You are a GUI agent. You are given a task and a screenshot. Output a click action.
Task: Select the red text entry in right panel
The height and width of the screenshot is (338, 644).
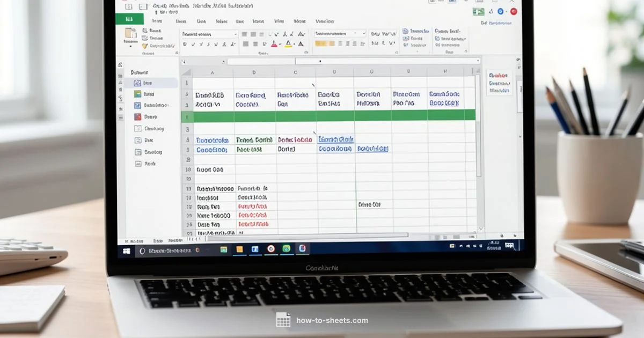click(499, 76)
